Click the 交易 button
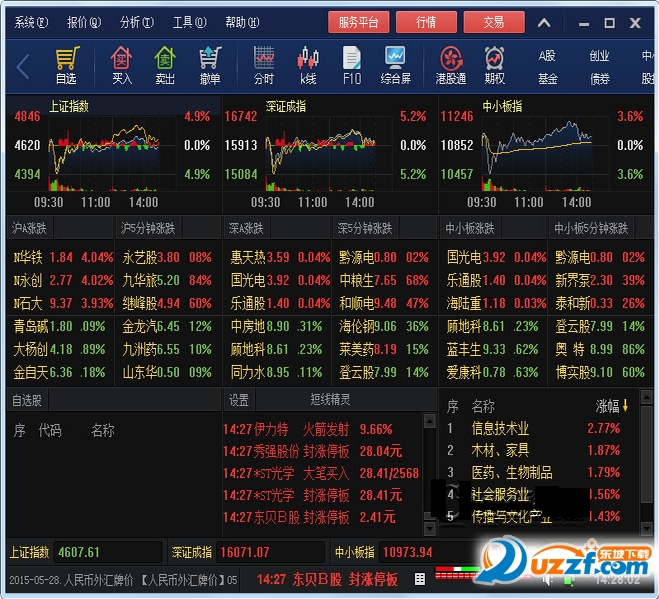Viewport: 659px width, 599px height. (494, 22)
